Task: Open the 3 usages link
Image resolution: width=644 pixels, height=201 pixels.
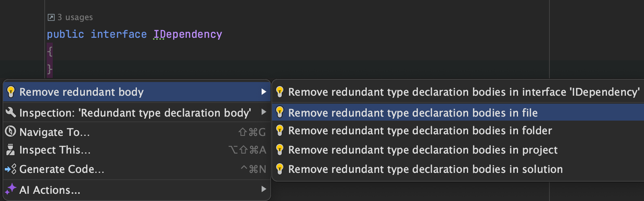Action: (x=75, y=17)
